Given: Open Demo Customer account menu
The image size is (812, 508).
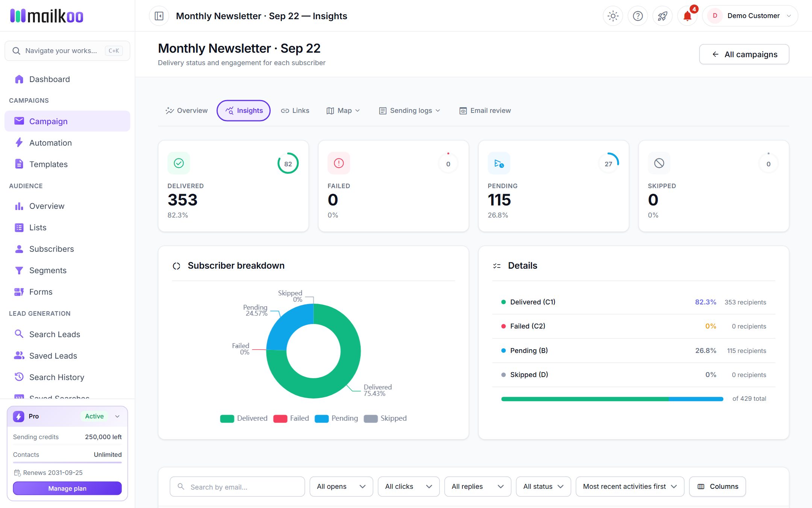Looking at the screenshot, I should pyautogui.click(x=750, y=16).
